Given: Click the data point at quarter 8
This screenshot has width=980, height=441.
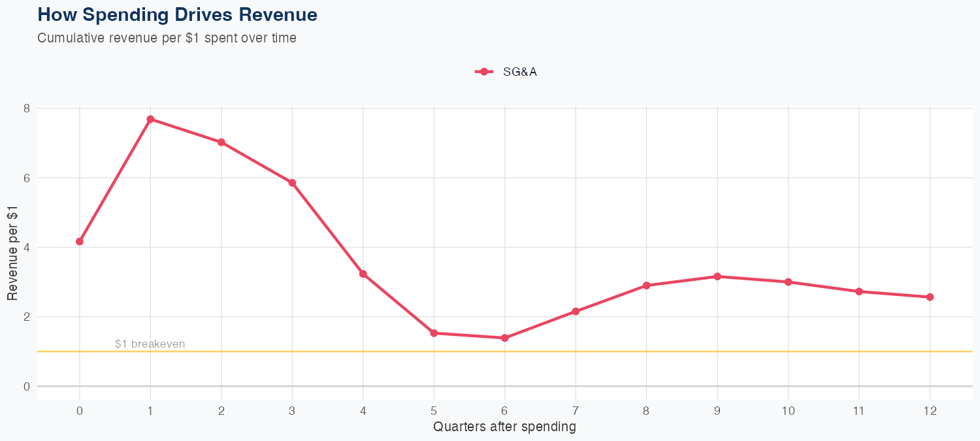Looking at the screenshot, I should coord(647,286).
